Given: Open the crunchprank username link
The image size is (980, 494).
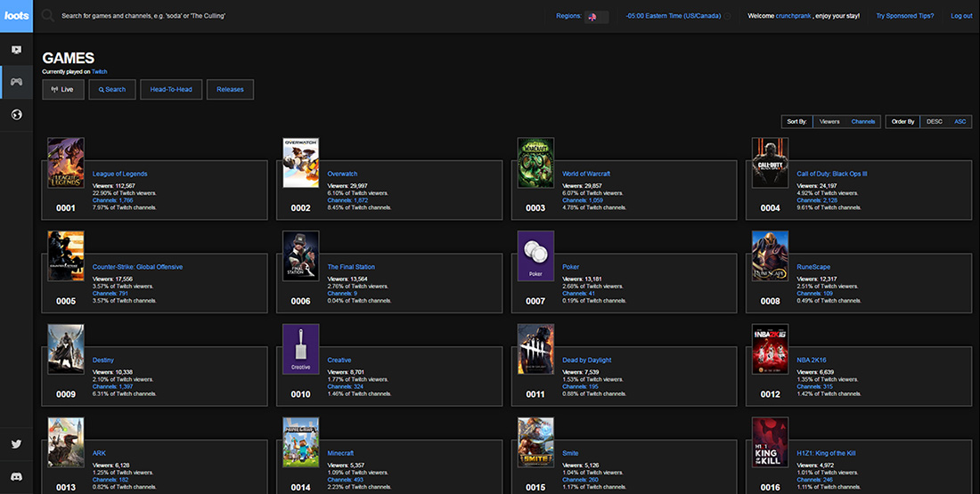Looking at the screenshot, I should tap(793, 16).
